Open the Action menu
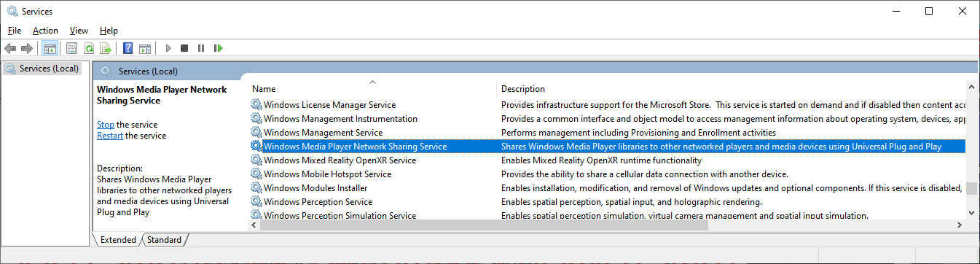The height and width of the screenshot is (264, 980). pos(45,31)
